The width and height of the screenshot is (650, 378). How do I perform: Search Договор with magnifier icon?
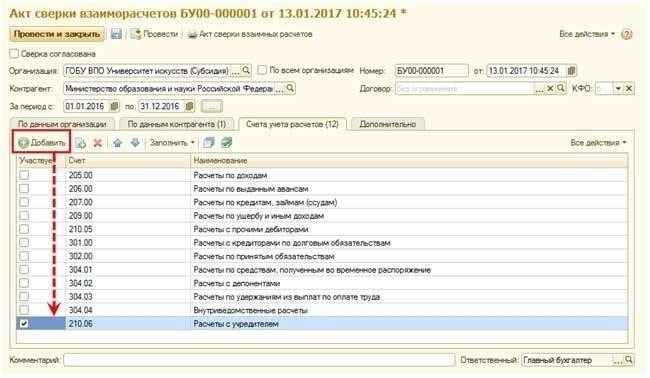pyautogui.click(x=561, y=88)
